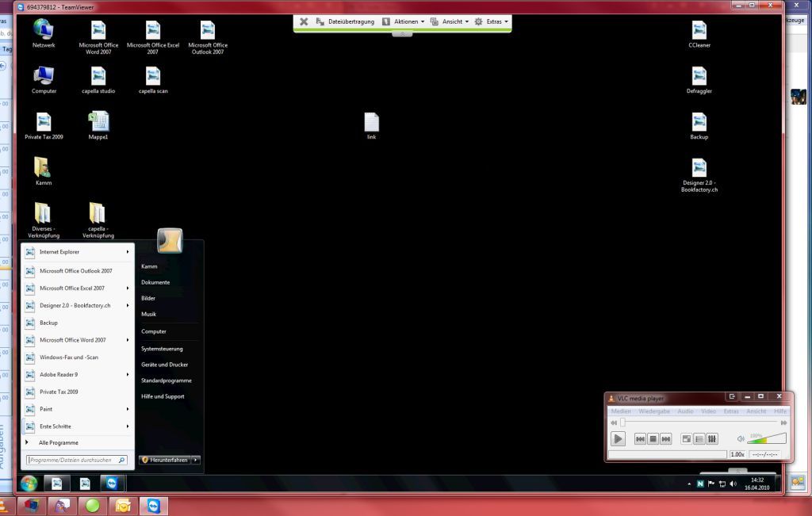Collapse the TeamViewer toolbar with the chevron handle
The width and height of the screenshot is (812, 516).
point(402,34)
